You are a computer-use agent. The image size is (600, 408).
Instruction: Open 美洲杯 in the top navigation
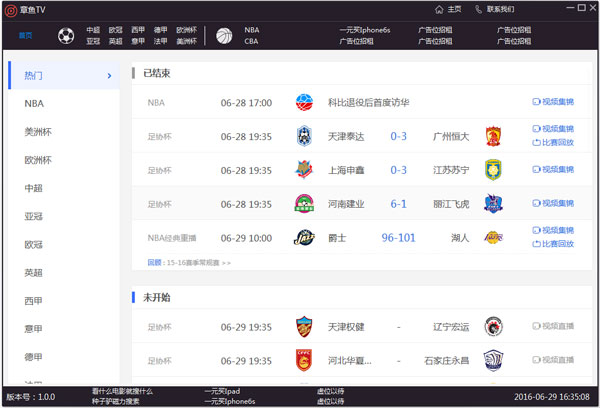(x=186, y=41)
